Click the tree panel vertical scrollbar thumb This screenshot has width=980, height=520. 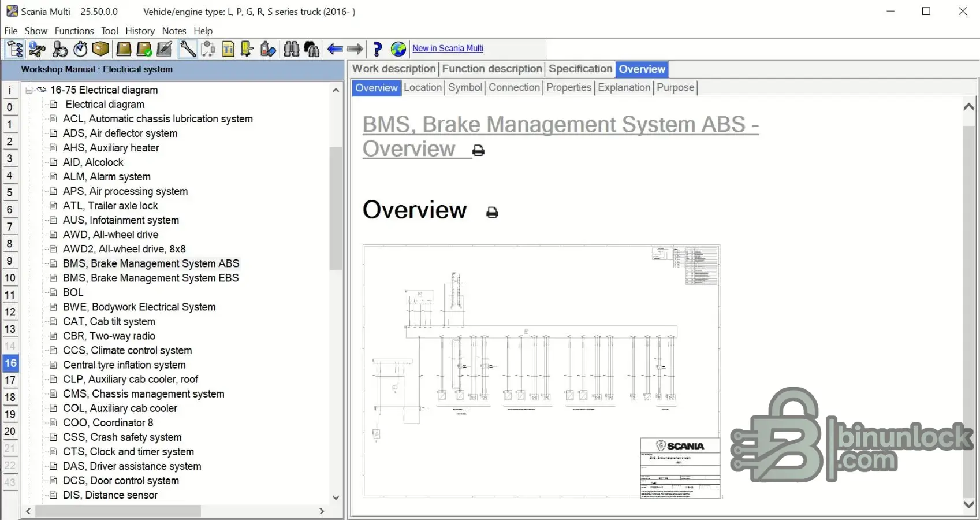[336, 209]
